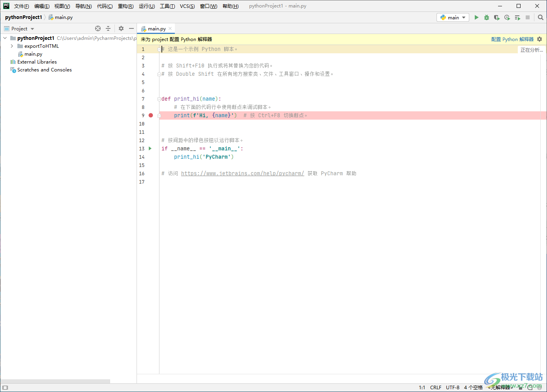Run with coverage using the shield icon
Screen dimensions: 547x392
(497, 17)
